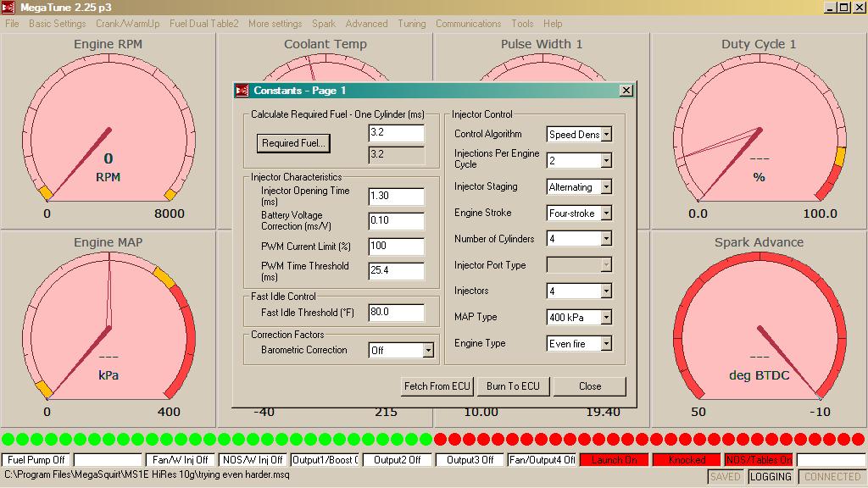This screenshot has width=868, height=488.
Task: Maximize the MegaTune window
Action: [x=843, y=8]
